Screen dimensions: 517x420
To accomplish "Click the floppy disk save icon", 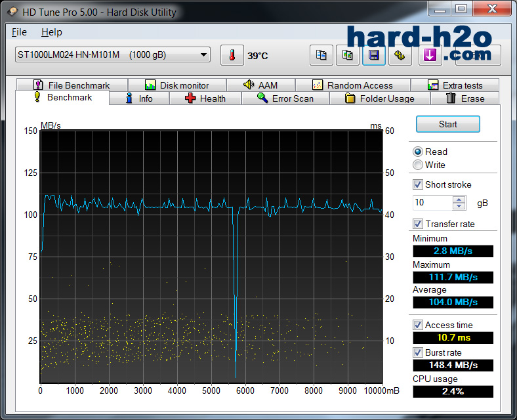I will coord(373,55).
